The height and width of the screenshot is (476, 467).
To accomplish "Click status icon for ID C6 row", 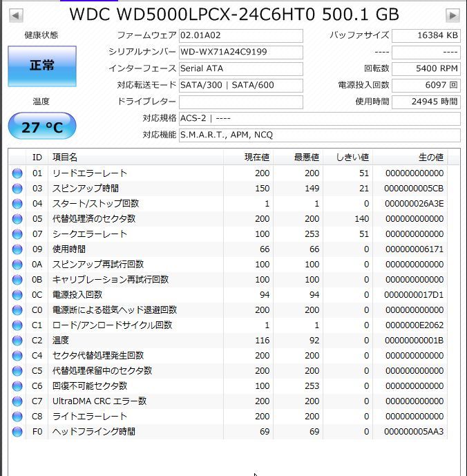I will click(17, 385).
